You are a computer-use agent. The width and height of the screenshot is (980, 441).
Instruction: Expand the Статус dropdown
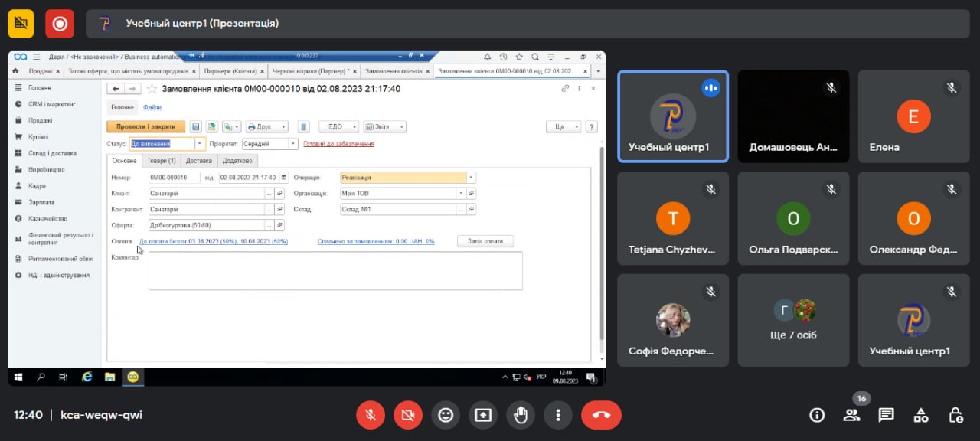click(201, 143)
